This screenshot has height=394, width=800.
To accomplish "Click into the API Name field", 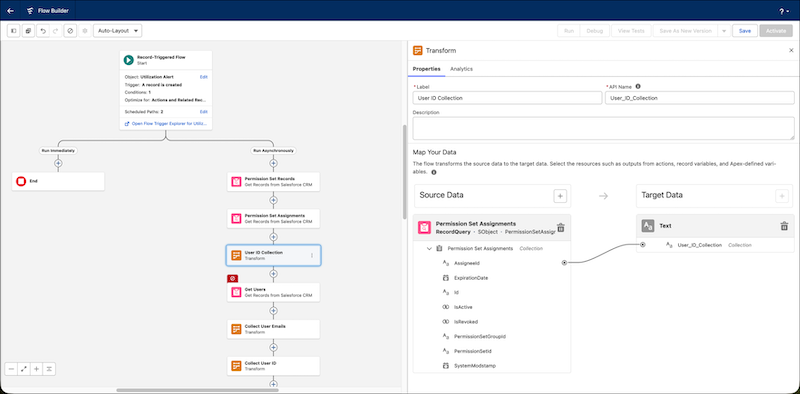I will [x=699, y=97].
